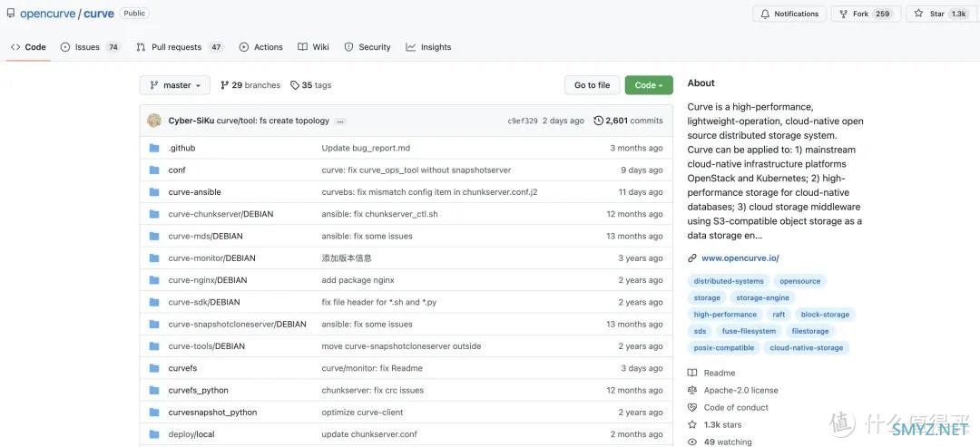The height and width of the screenshot is (447, 980).
Task: Open the curvesnapshot_python folder name
Action: (212, 412)
